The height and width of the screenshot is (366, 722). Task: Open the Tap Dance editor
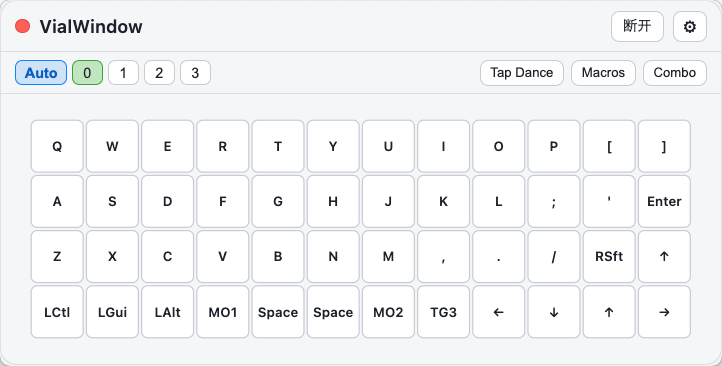[522, 73]
